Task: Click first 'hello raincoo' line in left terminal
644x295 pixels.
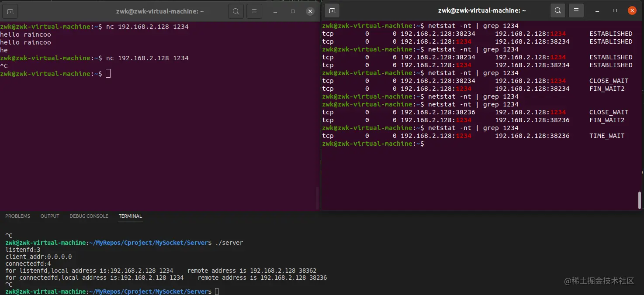Action: click(x=25, y=34)
